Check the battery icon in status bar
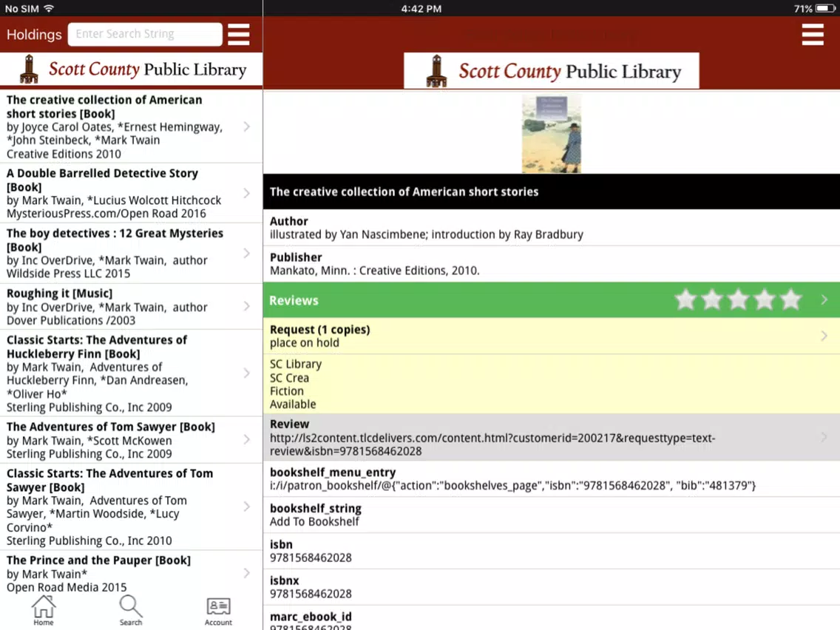840x630 pixels. [x=824, y=9]
